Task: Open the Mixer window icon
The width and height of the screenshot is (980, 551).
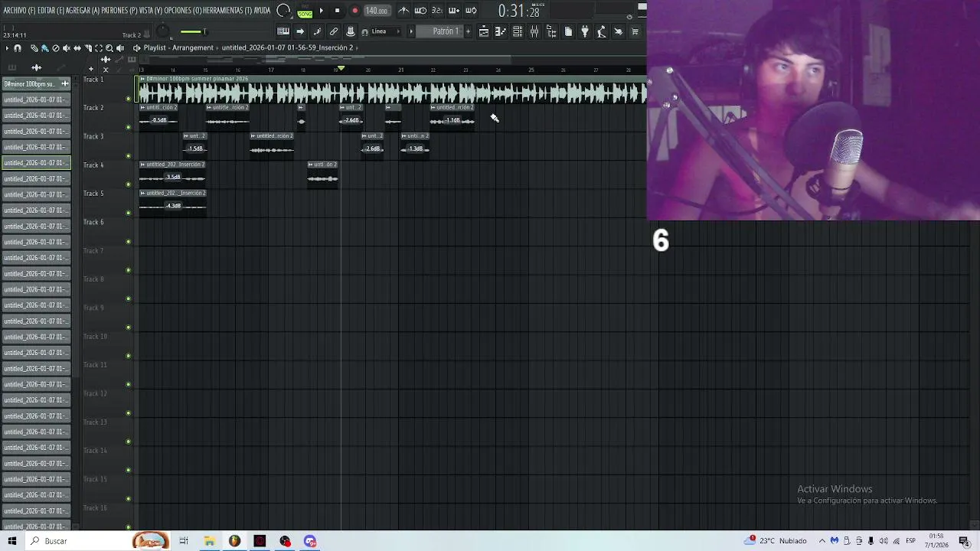Action: click(534, 31)
